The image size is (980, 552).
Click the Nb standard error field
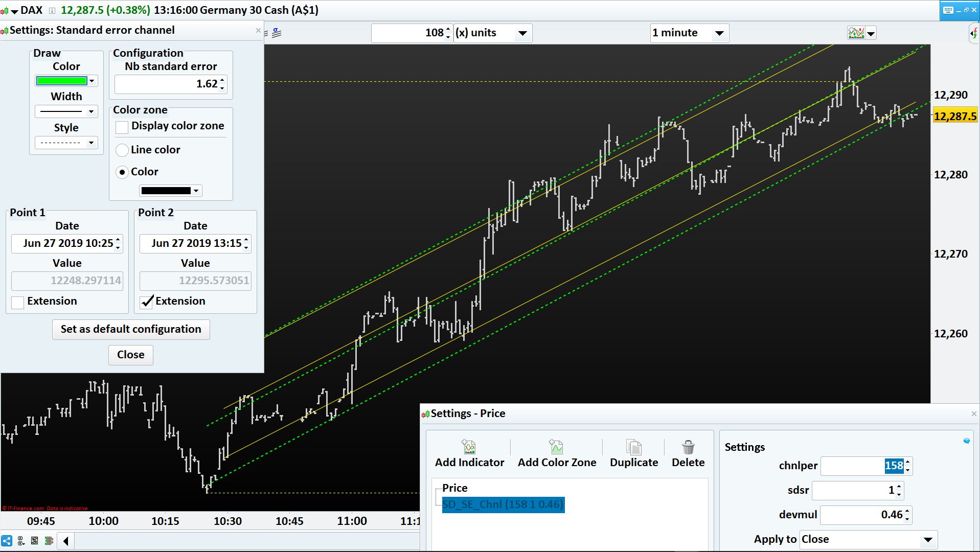point(167,84)
